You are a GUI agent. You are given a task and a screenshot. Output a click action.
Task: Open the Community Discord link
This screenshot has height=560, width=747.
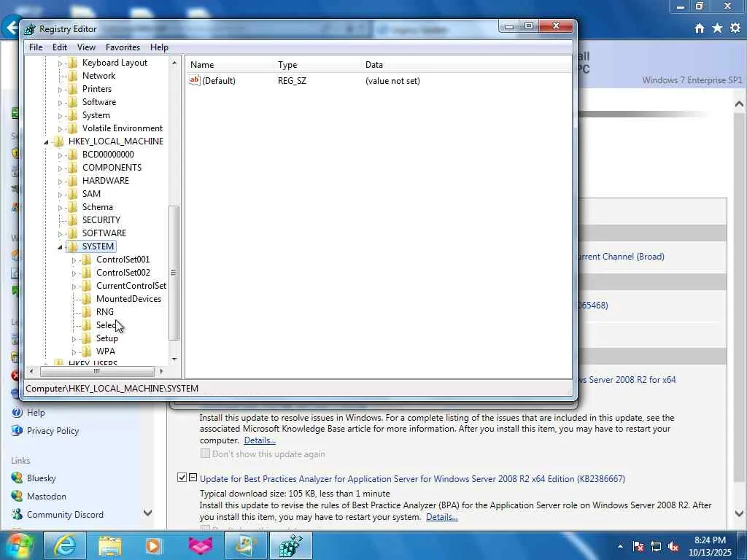click(65, 515)
